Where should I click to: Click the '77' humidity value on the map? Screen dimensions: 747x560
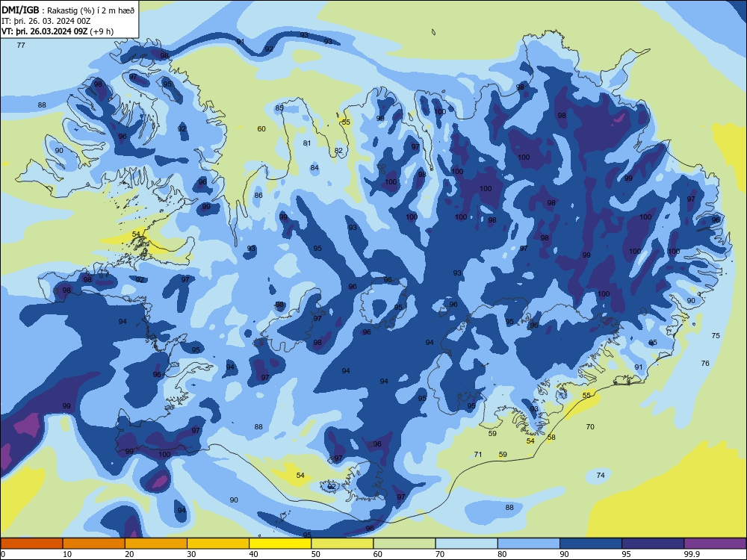point(21,46)
